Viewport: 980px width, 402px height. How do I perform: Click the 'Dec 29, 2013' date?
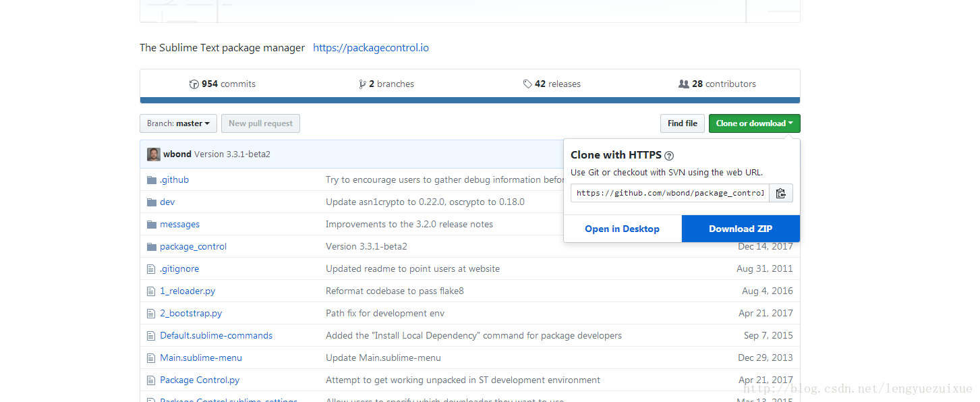pos(766,358)
